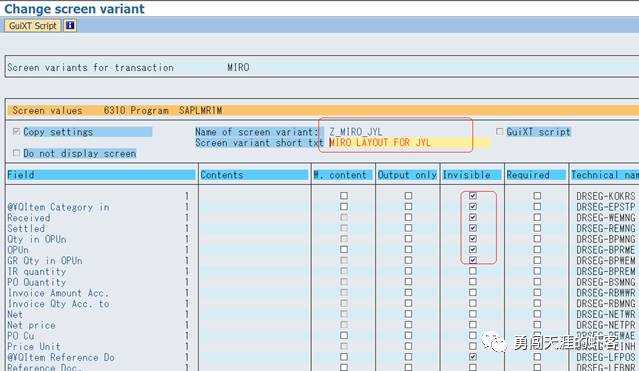Select the Contents column header
This screenshot has height=371, width=639.
point(254,175)
